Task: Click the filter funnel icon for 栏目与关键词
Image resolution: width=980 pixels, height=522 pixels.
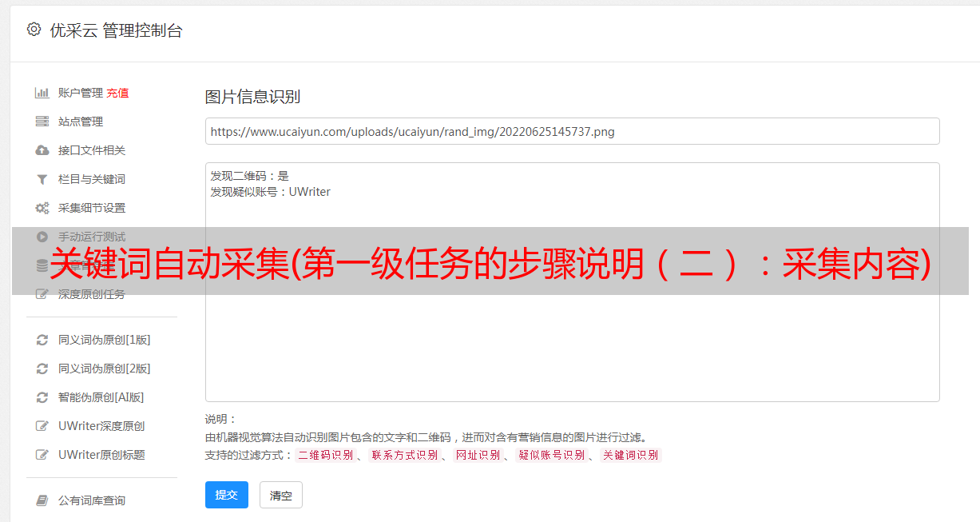Action: 42,179
